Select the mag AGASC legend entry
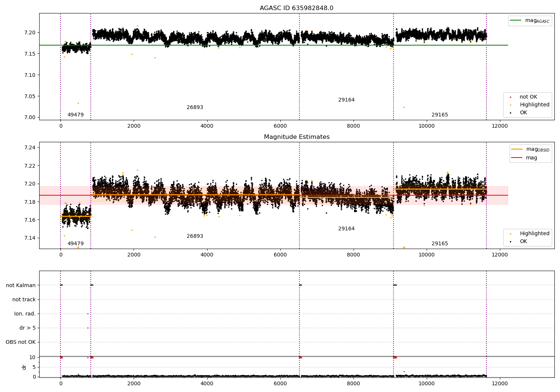 tap(530, 21)
